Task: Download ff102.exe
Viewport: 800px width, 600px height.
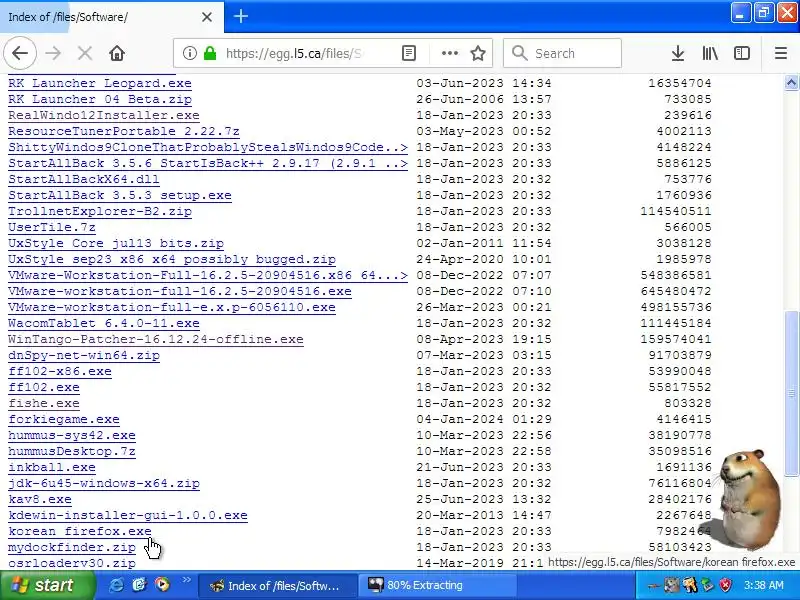Action: [44, 387]
